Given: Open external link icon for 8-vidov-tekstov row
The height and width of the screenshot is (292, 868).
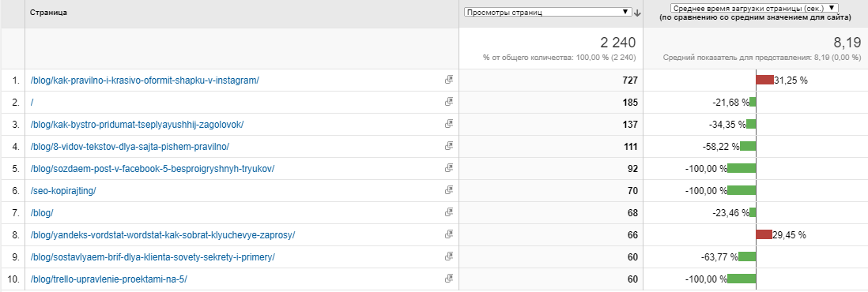Looking at the screenshot, I should click(x=449, y=146).
